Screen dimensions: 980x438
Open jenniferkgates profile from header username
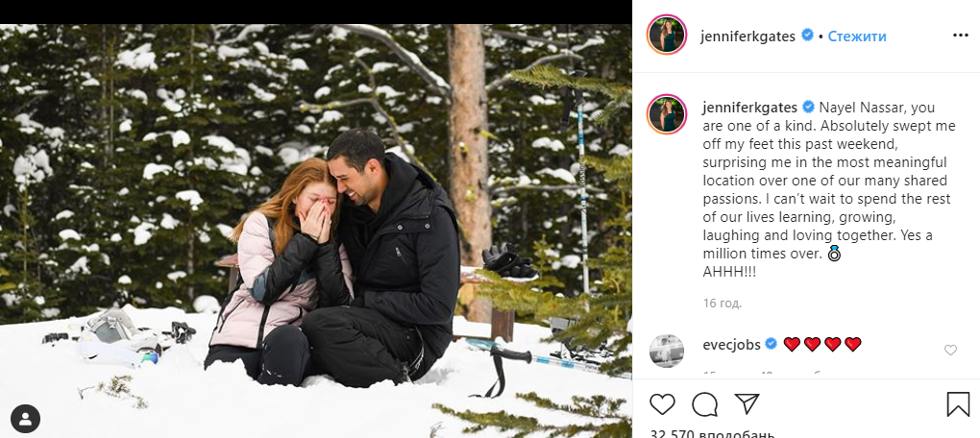(x=749, y=36)
